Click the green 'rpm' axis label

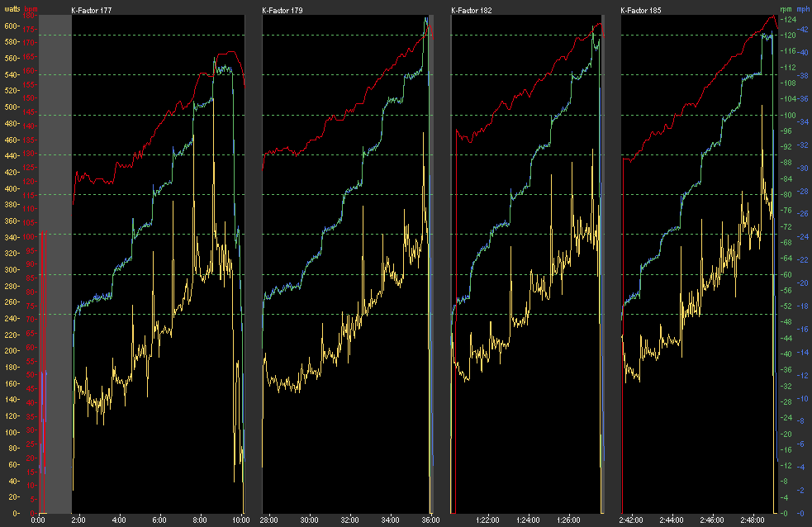tap(786, 9)
